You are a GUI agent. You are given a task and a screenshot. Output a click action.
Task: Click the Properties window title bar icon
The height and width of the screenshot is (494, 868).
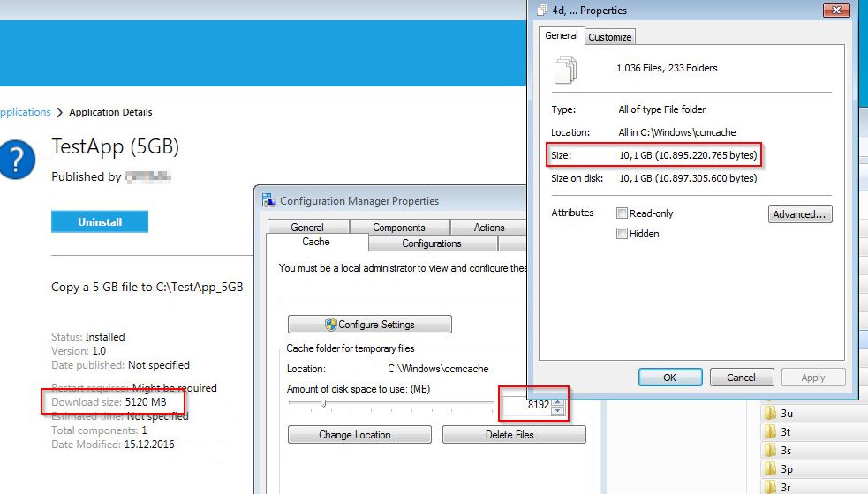tap(542, 10)
